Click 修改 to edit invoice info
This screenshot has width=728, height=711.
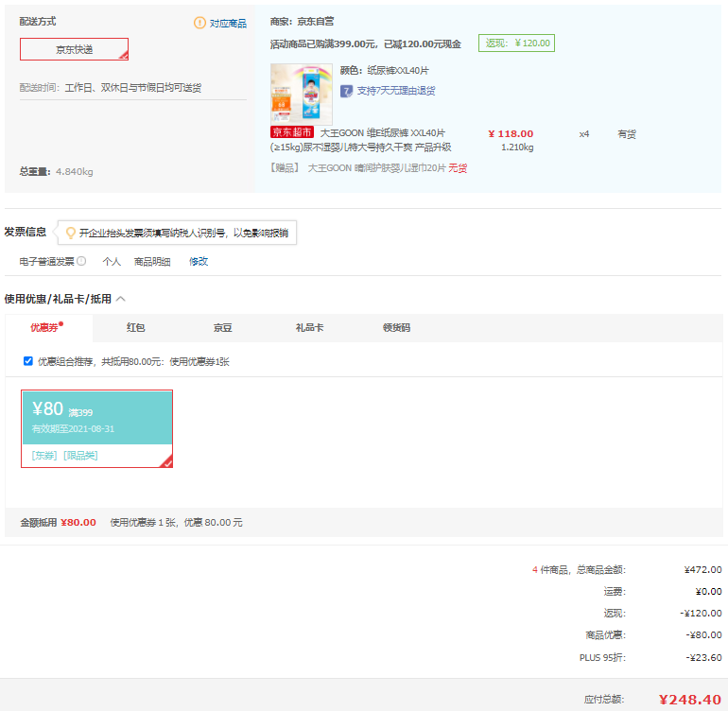(199, 262)
